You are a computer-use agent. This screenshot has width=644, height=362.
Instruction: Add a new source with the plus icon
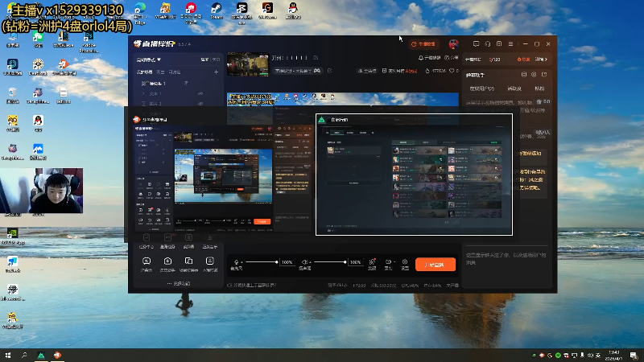point(216,72)
